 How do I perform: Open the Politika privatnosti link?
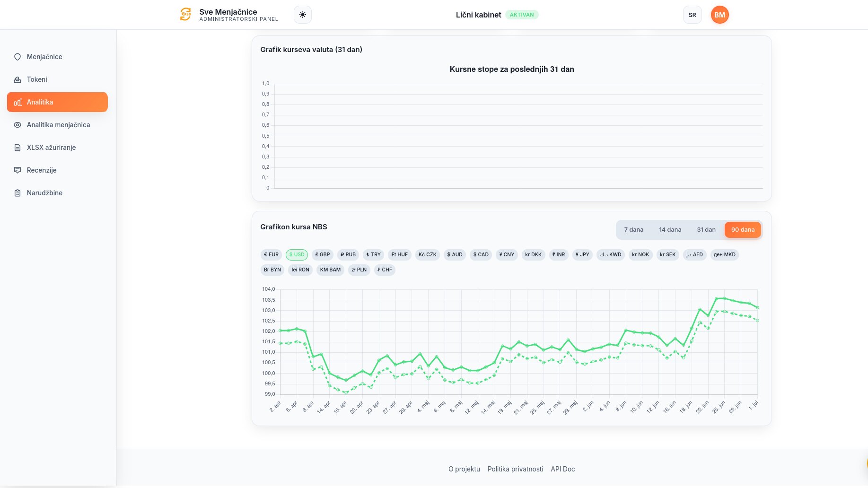pos(515,469)
